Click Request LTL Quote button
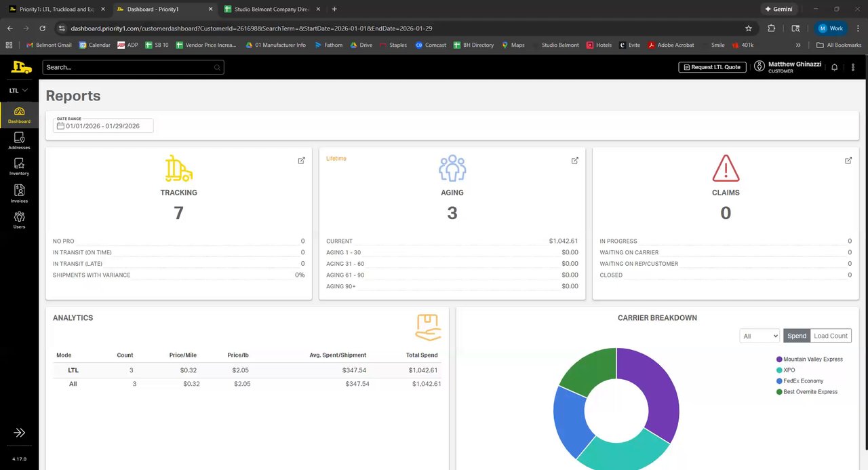Screen dimensions: 868x470 tap(712, 67)
